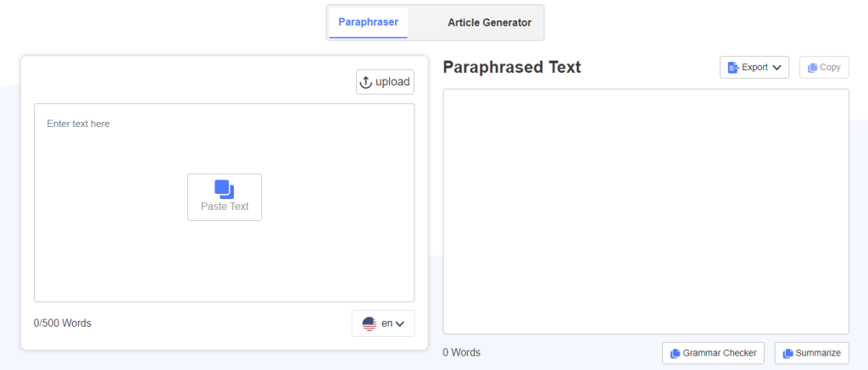Open the Article Generator tab
The height and width of the screenshot is (370, 868).
coord(489,23)
